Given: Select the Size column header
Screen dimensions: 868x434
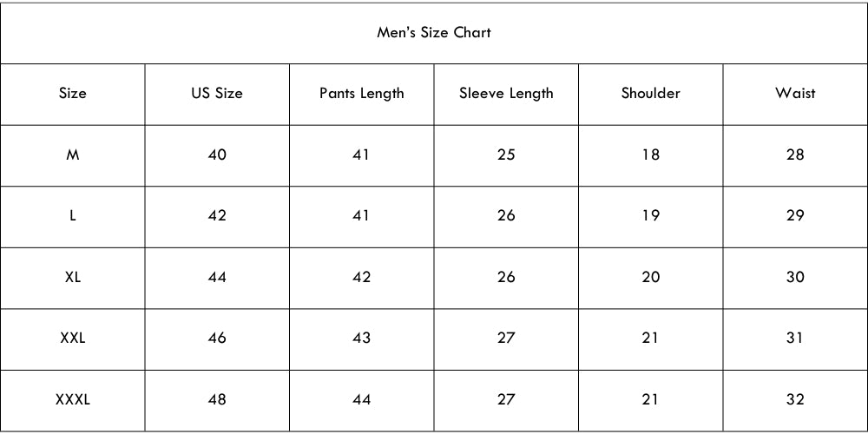Looking at the screenshot, I should [x=73, y=94].
